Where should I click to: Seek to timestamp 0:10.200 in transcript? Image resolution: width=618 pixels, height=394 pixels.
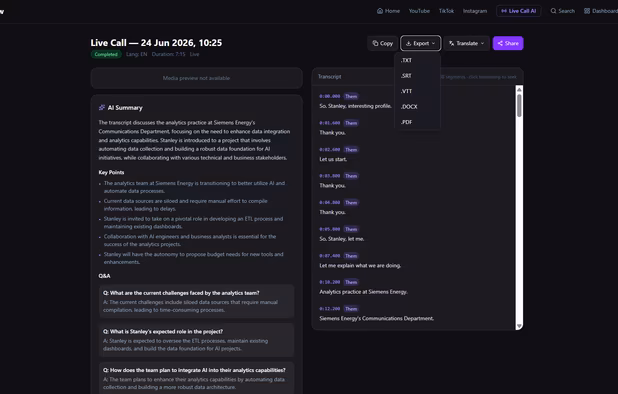[x=329, y=282]
